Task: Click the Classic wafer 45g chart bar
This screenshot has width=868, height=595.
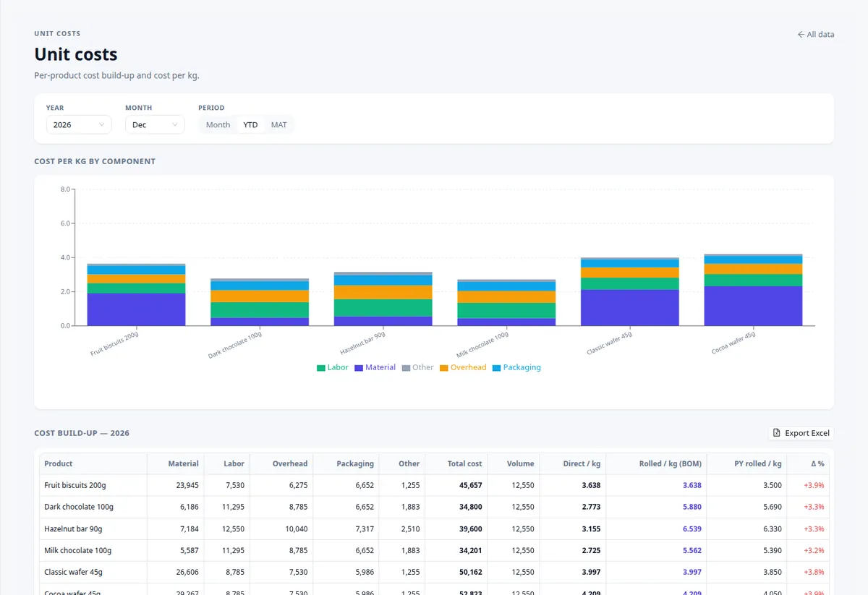Action: (x=630, y=291)
